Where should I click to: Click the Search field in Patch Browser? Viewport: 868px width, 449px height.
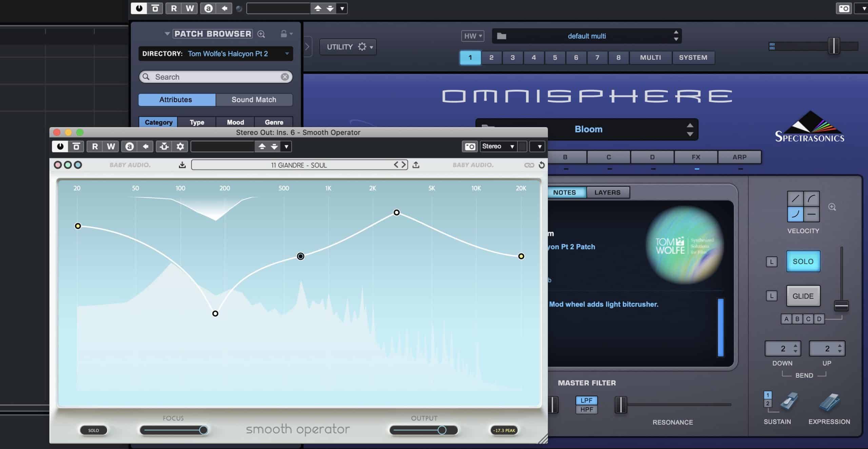216,77
